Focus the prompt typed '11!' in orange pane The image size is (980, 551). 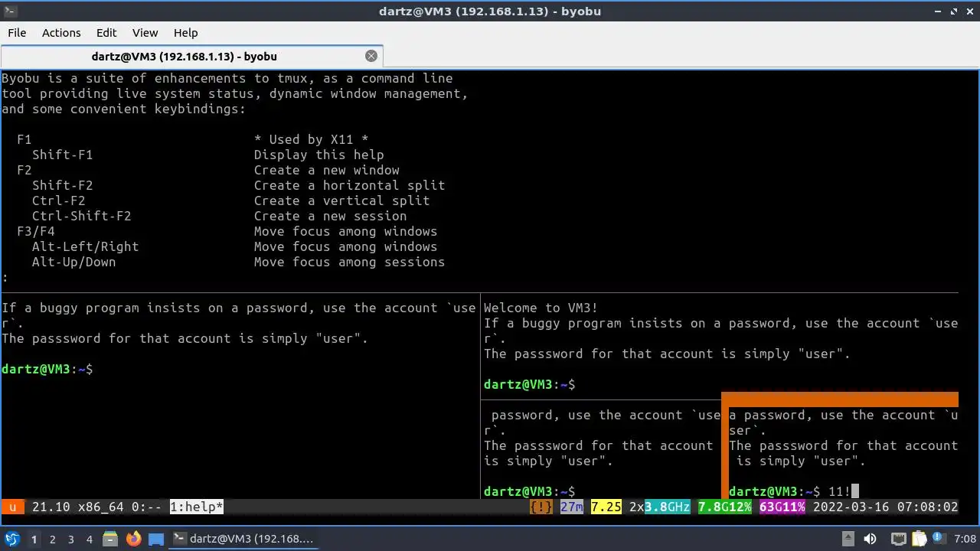pos(794,491)
